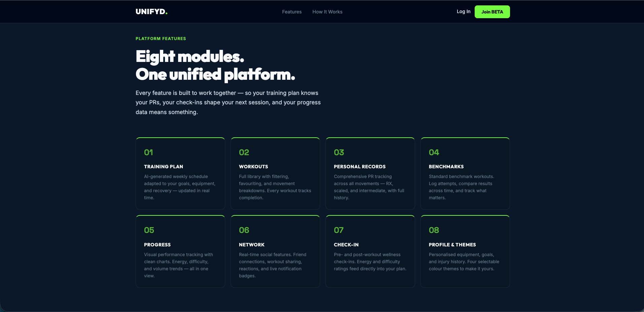Select the TRAINING PLAN card title
The image size is (644, 312).
(164, 167)
